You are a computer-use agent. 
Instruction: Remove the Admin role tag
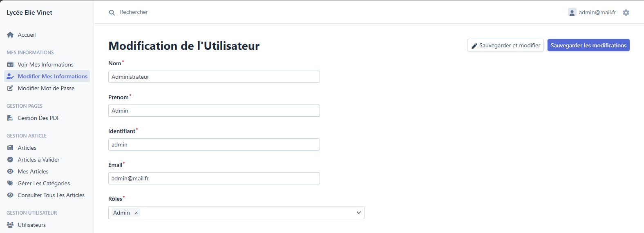[x=136, y=213]
